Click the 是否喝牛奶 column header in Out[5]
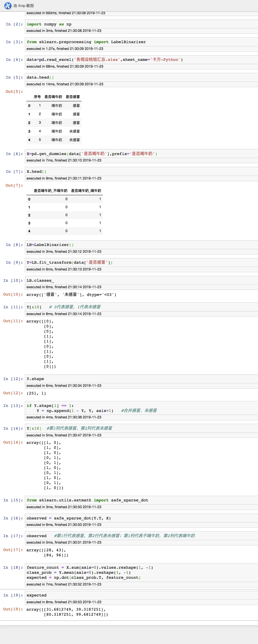The image size is (258, 644). [x=53, y=97]
